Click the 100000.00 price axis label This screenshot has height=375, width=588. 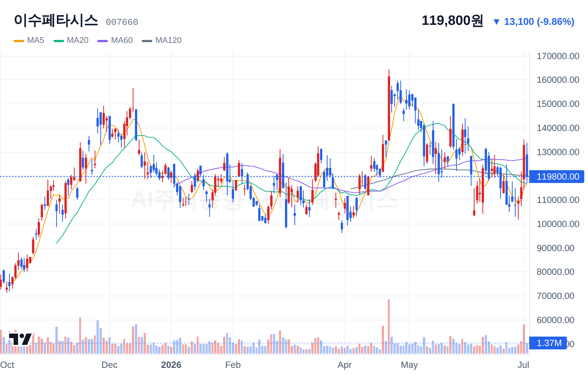[558, 224]
